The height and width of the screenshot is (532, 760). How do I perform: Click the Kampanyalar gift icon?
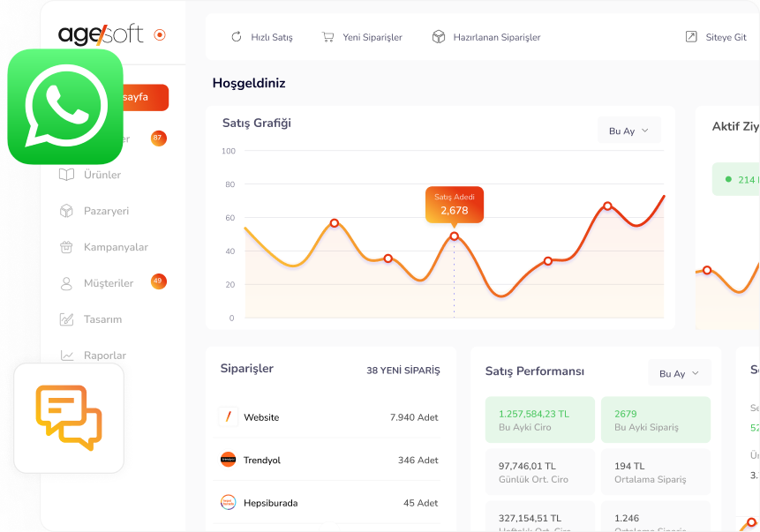click(66, 247)
